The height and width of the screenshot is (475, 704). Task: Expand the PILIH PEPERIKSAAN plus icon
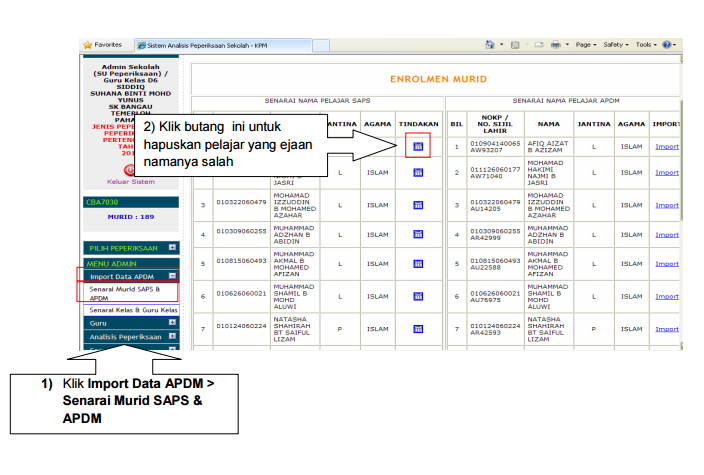click(x=172, y=247)
